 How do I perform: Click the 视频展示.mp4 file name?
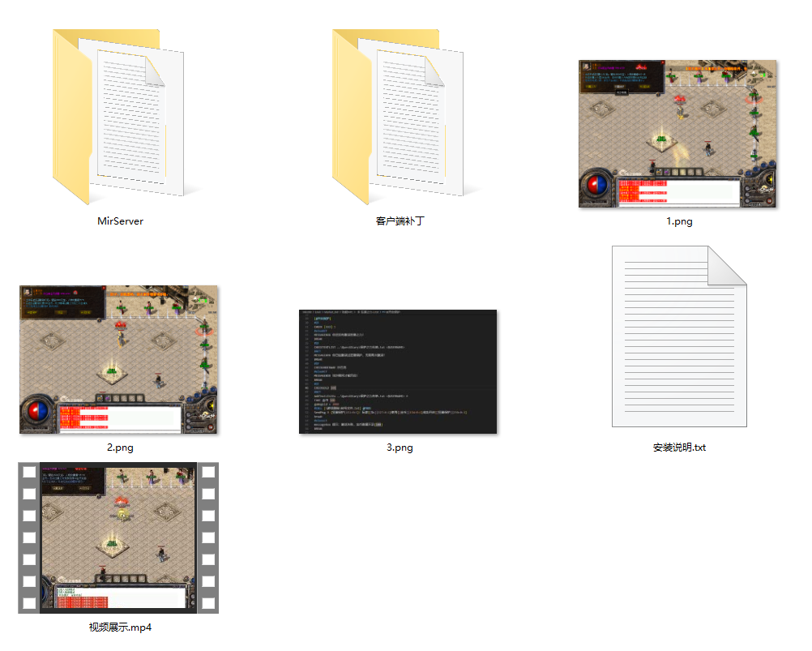tap(120, 627)
